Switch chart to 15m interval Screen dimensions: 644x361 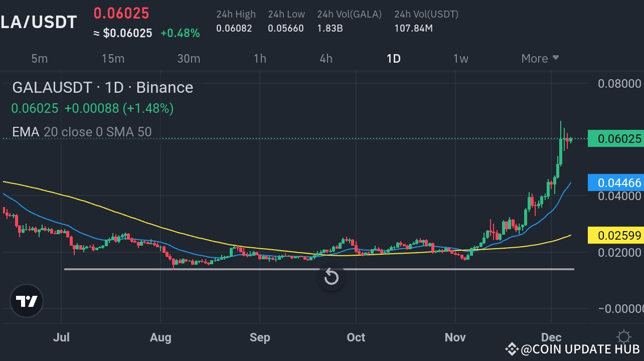click(x=113, y=59)
